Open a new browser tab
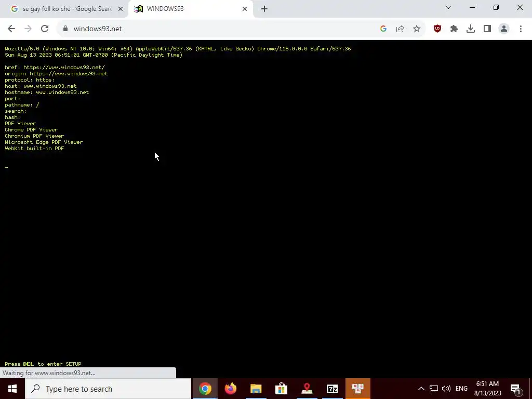The width and height of the screenshot is (532, 399). 264,9
